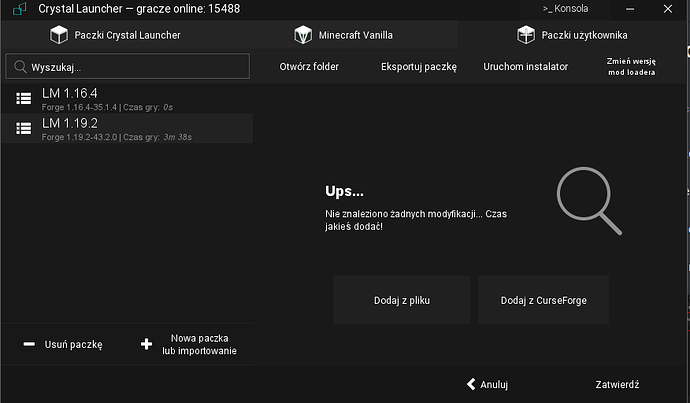Switch to the Minecraft Vanilla tab
Viewport: 690px width, 403px height.
click(x=355, y=35)
